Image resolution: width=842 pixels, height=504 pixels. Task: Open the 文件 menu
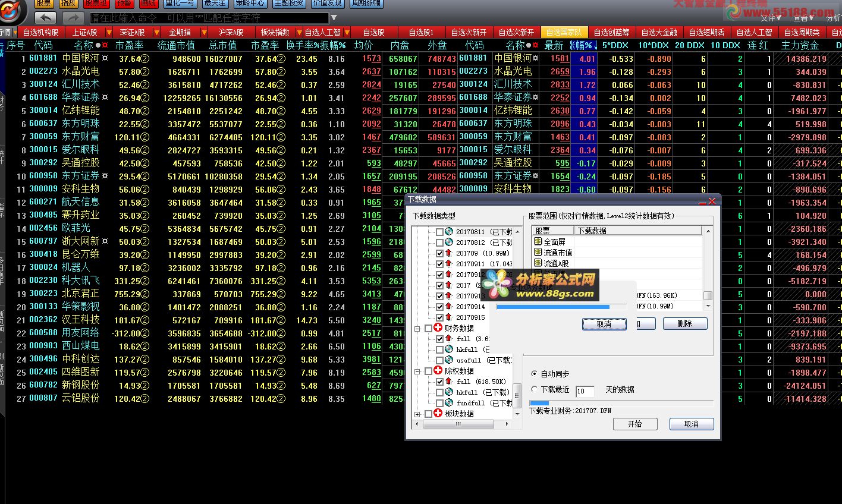pyautogui.click(x=771, y=18)
